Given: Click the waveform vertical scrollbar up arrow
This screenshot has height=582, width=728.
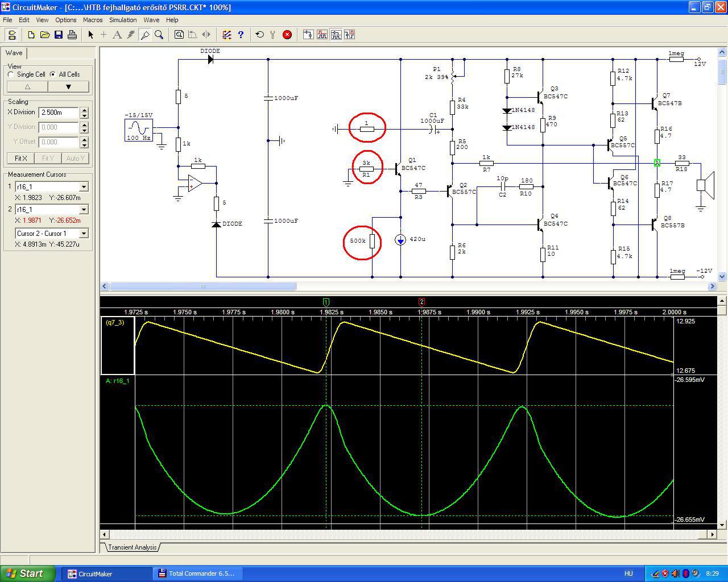Looking at the screenshot, I should coord(723,301).
